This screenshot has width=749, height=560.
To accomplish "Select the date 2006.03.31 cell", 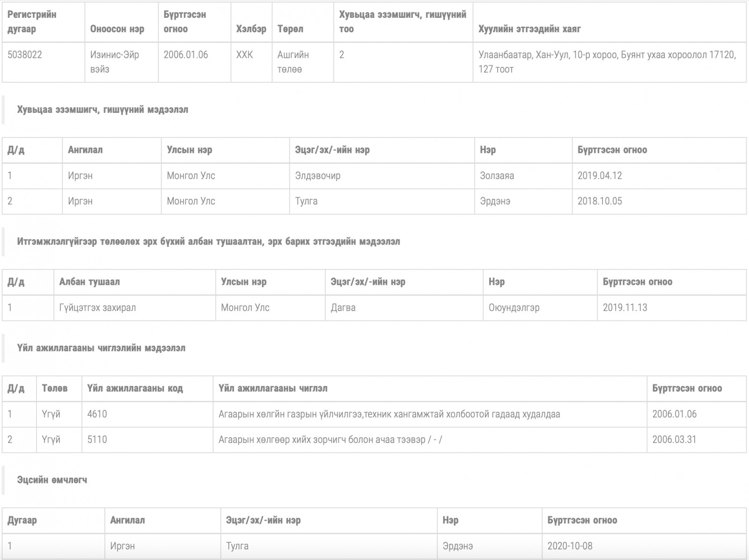I will click(x=696, y=440).
